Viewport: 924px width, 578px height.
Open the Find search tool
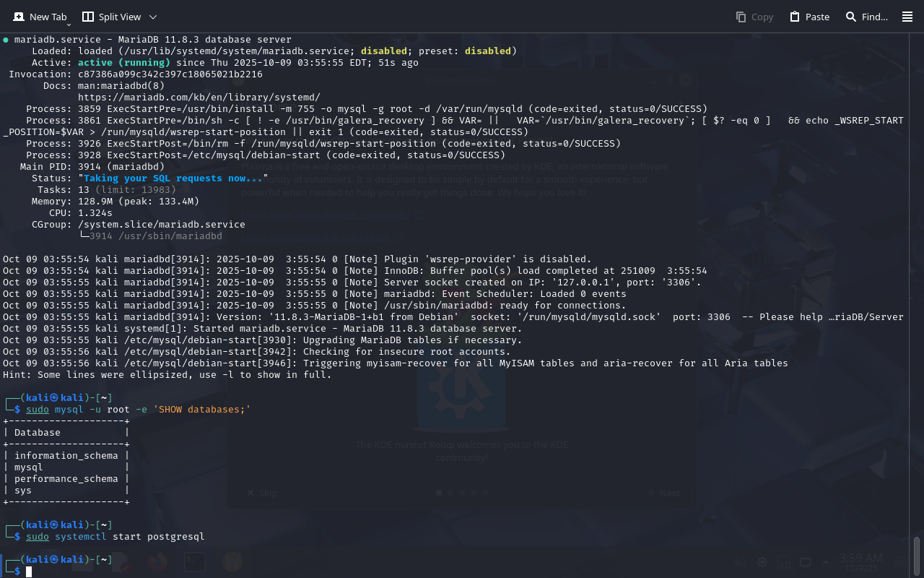point(866,17)
